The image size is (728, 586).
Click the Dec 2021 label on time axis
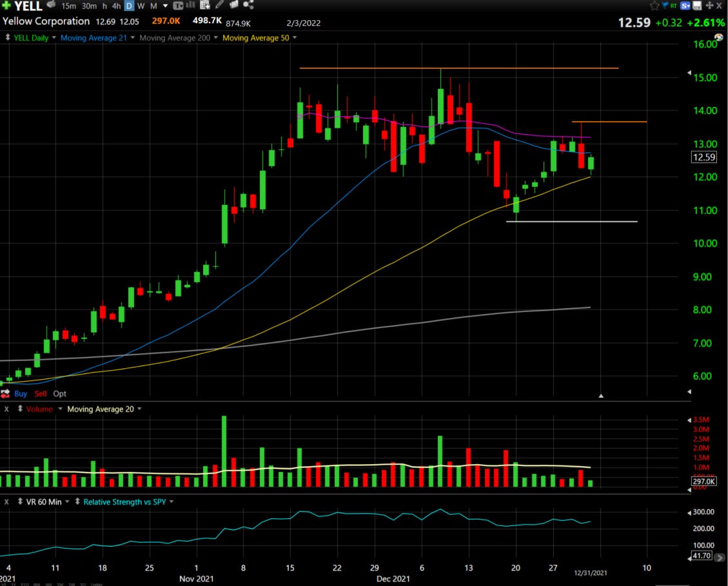click(393, 579)
